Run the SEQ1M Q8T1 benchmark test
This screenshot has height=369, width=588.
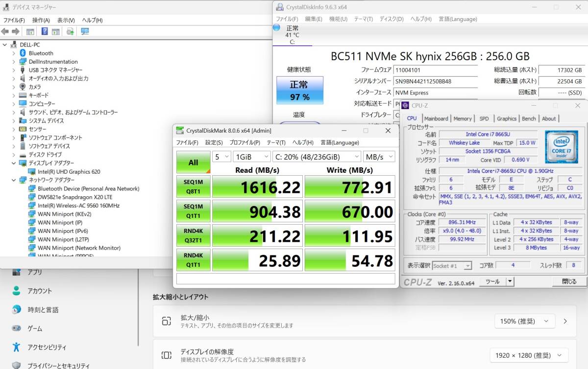point(193,187)
